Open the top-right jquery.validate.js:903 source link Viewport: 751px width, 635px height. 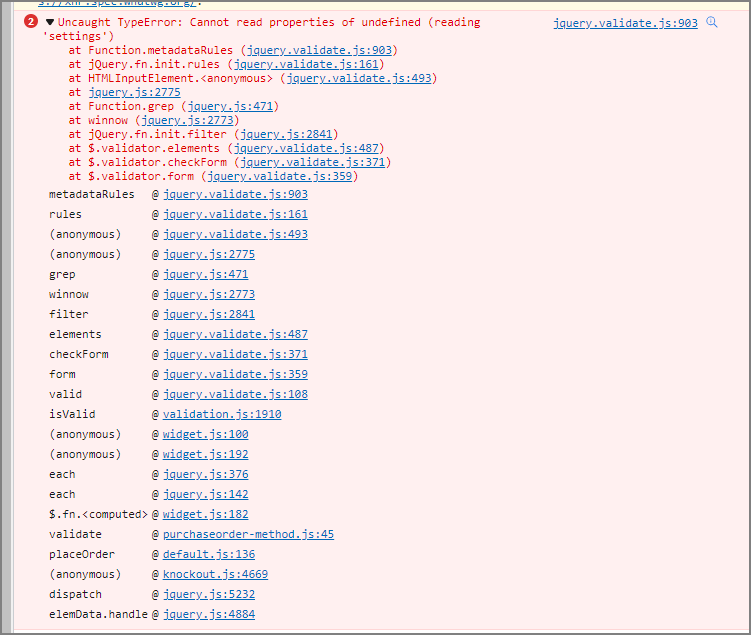coord(626,23)
